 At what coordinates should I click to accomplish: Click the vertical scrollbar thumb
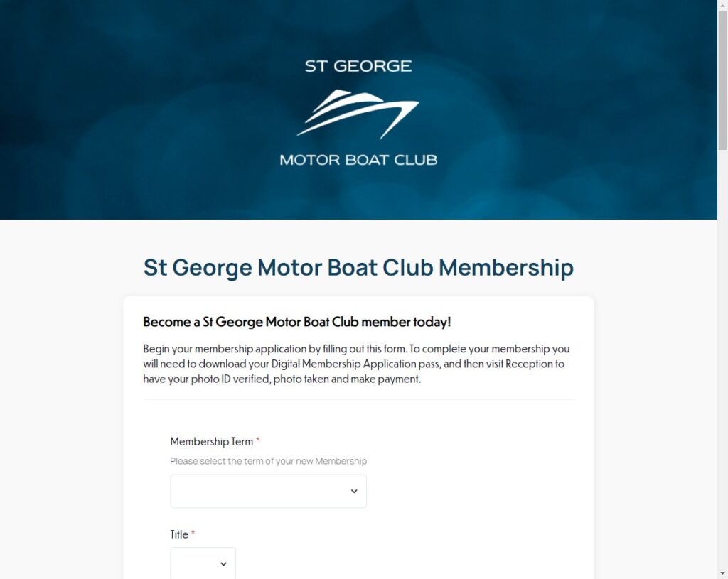[722, 80]
